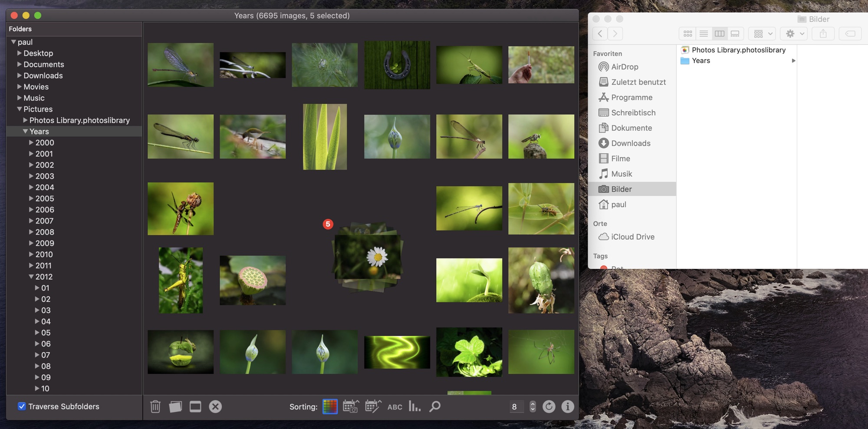
Task: Click the circled X deselect icon
Action: click(215, 406)
